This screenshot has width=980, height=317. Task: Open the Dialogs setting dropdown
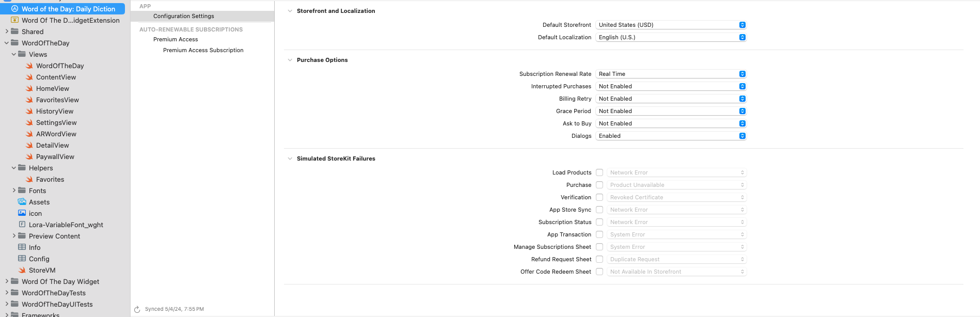pos(671,136)
